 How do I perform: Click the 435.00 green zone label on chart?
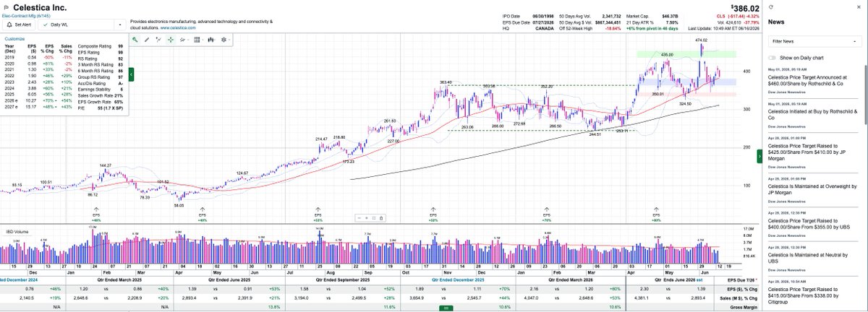click(x=666, y=54)
